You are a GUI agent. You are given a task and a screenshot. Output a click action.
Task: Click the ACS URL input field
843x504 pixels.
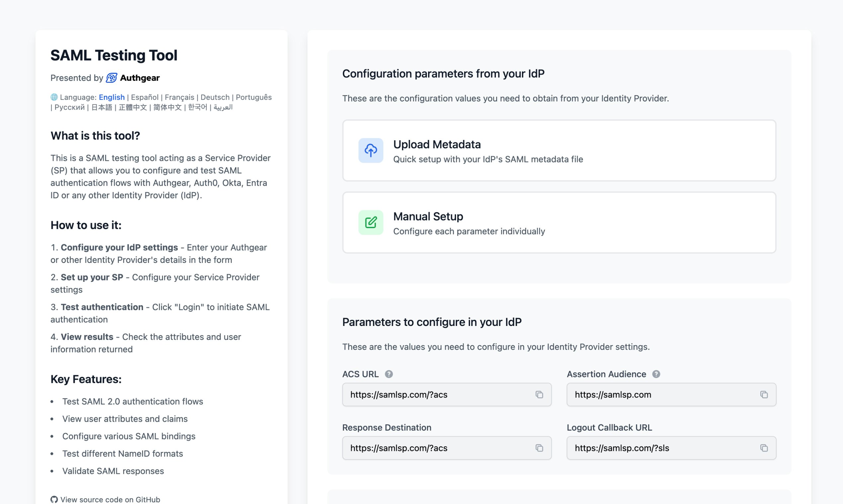click(447, 394)
